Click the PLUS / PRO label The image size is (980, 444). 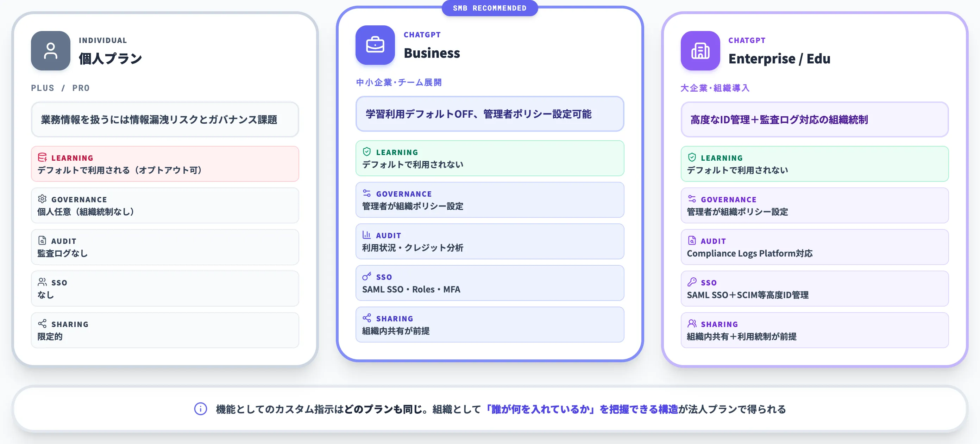(60, 88)
